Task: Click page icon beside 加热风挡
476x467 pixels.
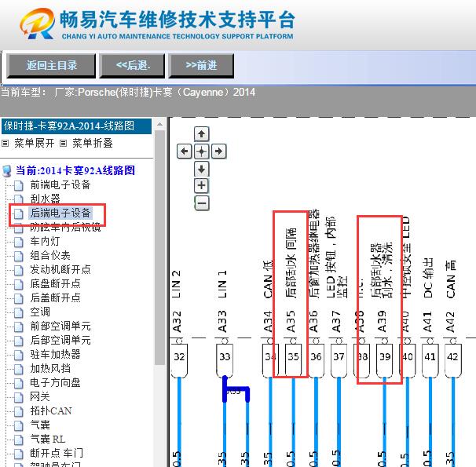Action: click(x=19, y=370)
